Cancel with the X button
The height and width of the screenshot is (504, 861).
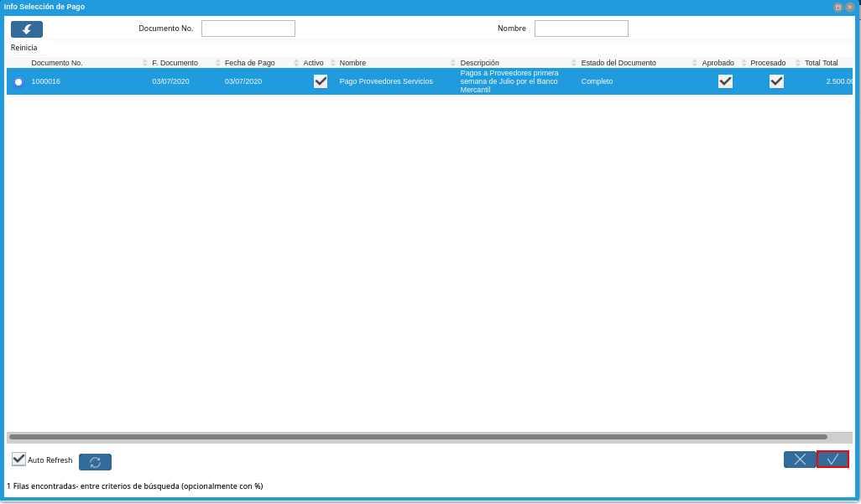click(x=800, y=460)
